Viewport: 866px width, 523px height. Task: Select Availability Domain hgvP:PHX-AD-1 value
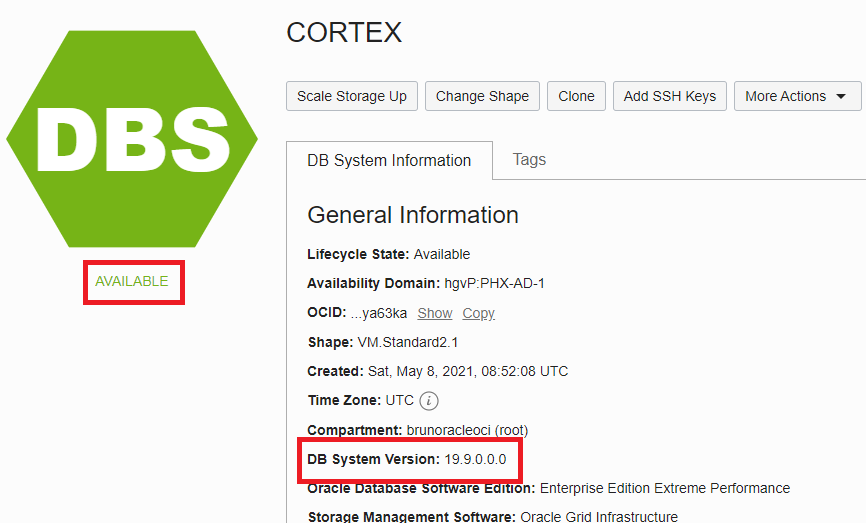(x=494, y=283)
